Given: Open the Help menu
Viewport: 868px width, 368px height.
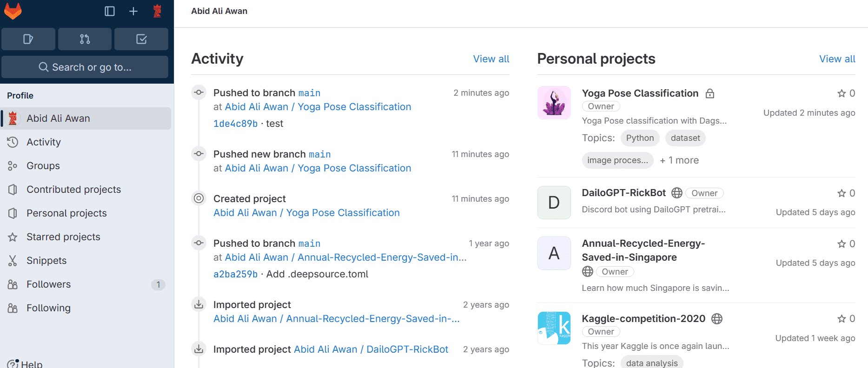Looking at the screenshot, I should pyautogui.click(x=25, y=364).
